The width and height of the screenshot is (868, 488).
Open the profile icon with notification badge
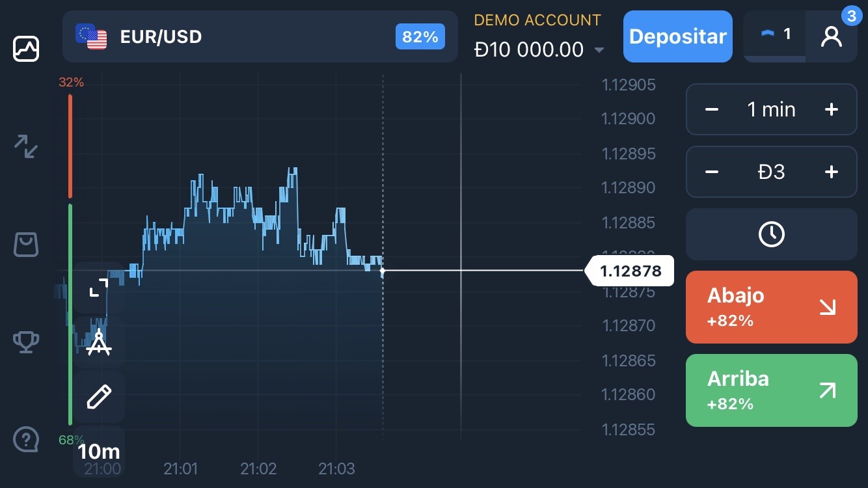[832, 36]
